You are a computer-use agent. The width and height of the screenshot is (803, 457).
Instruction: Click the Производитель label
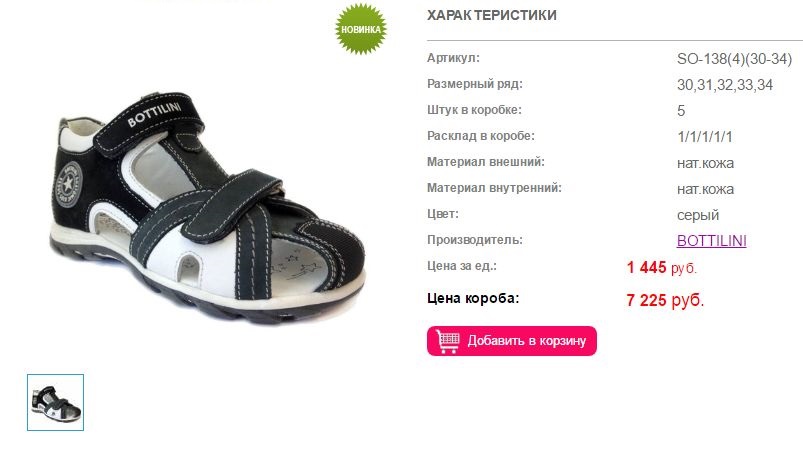tap(475, 240)
